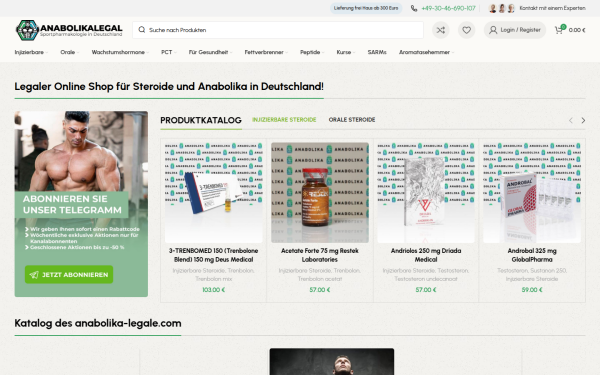This screenshot has width=600, height=375.
Task: Go to previous products with left arrow
Action: 571,120
